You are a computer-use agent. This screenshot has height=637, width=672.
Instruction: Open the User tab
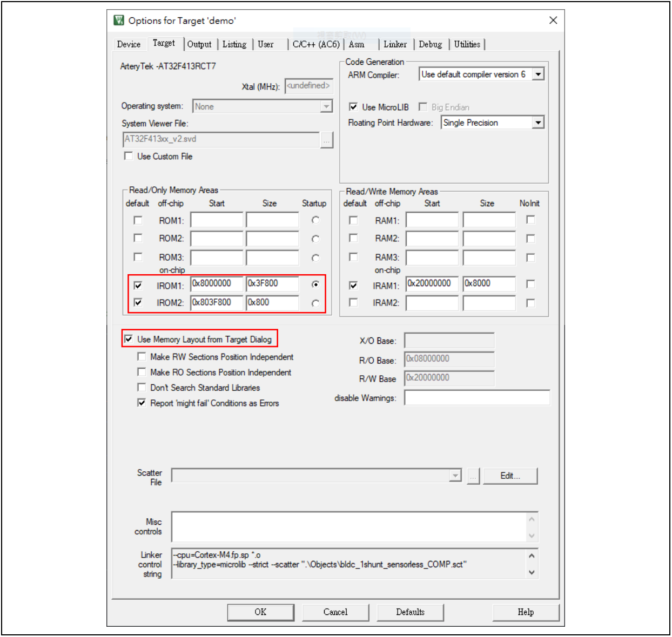[x=266, y=44]
